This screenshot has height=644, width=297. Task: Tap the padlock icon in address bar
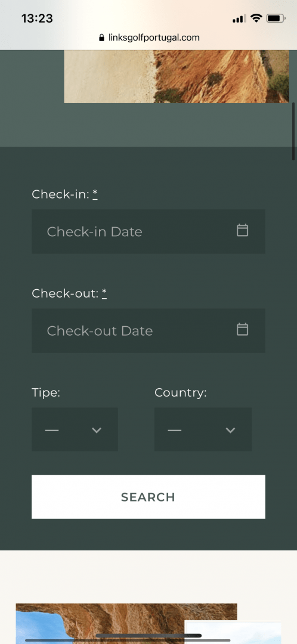102,38
